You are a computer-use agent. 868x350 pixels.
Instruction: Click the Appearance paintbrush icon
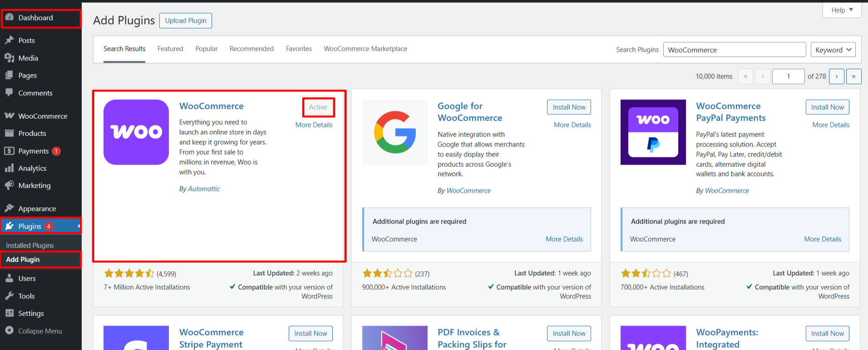coord(10,208)
